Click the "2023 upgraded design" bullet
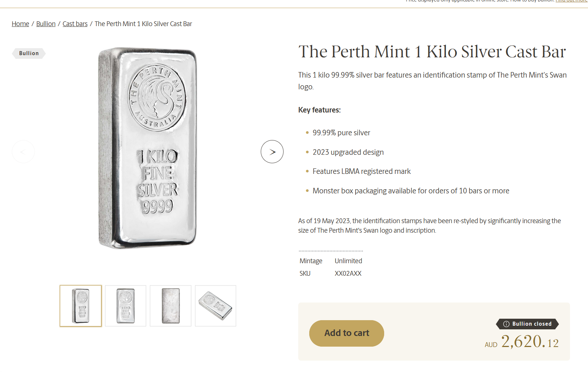 pos(348,152)
